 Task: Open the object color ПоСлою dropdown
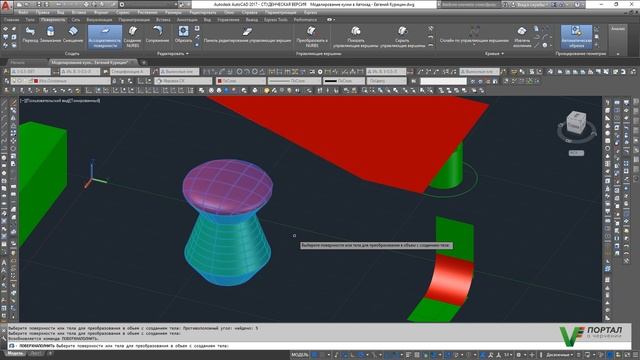click(241, 81)
